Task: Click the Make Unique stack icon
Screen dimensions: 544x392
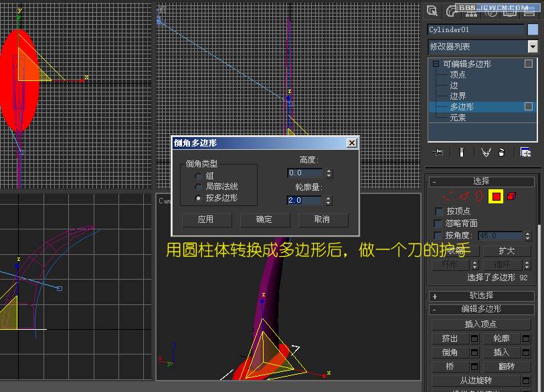Action: (486, 152)
